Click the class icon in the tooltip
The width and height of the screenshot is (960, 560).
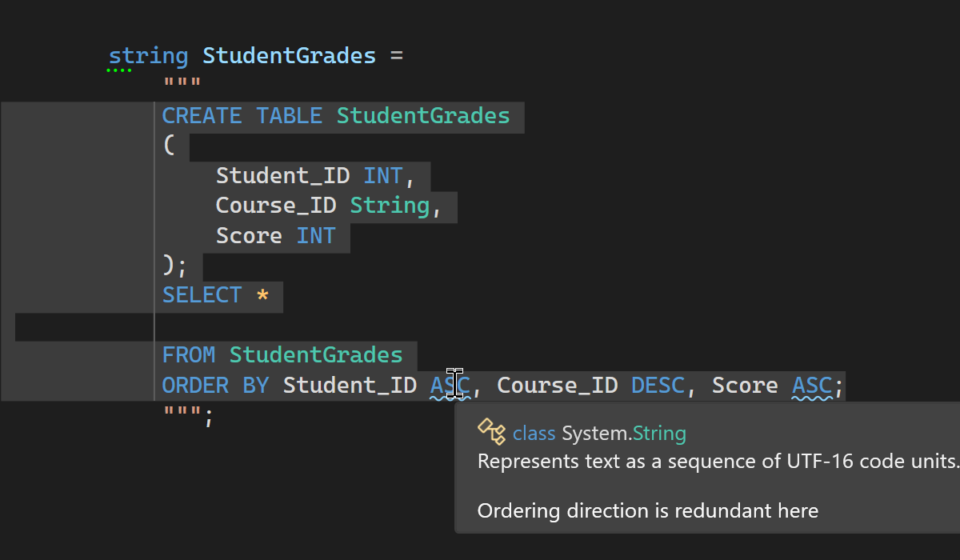click(x=491, y=432)
